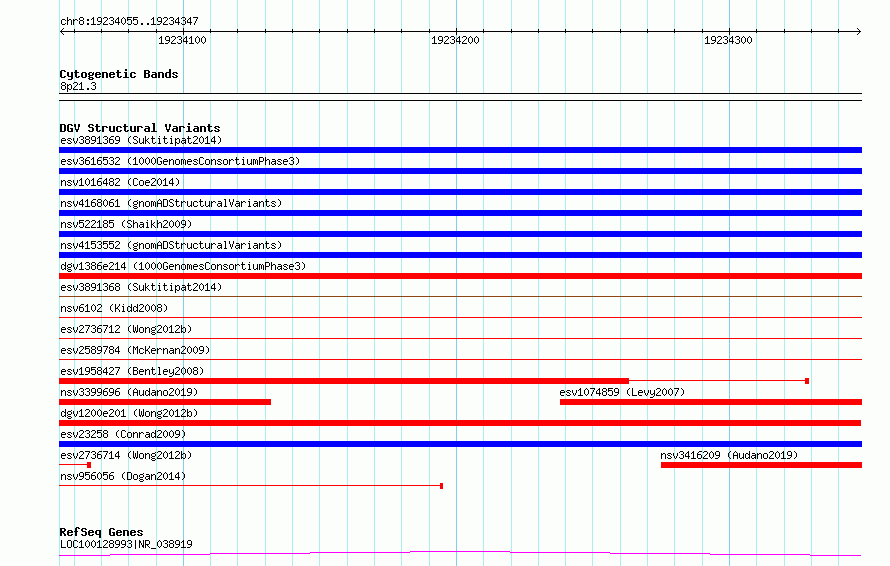The image size is (890, 566).
Task: Click the esv3891369 (Suktitipat2014) variant label
Action: [141, 140]
